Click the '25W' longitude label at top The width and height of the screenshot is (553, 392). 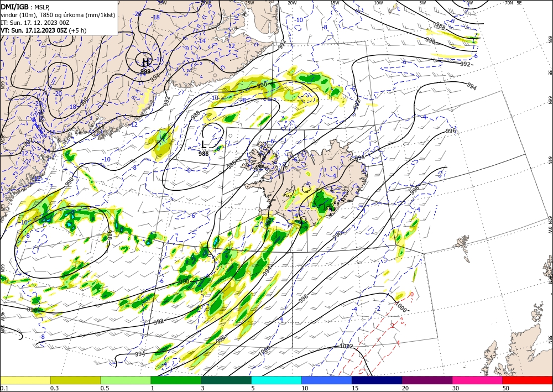(249, 3)
